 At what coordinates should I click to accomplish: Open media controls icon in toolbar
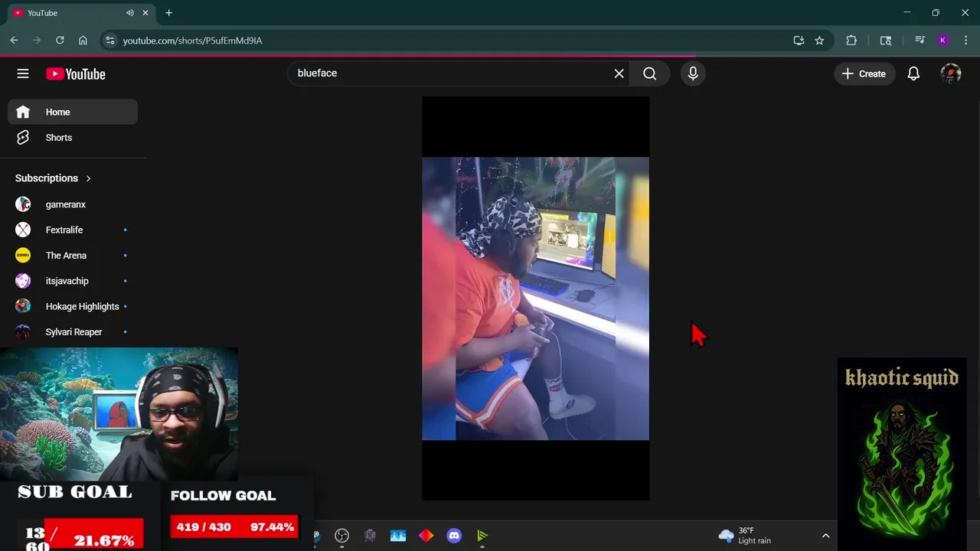pos(920,41)
